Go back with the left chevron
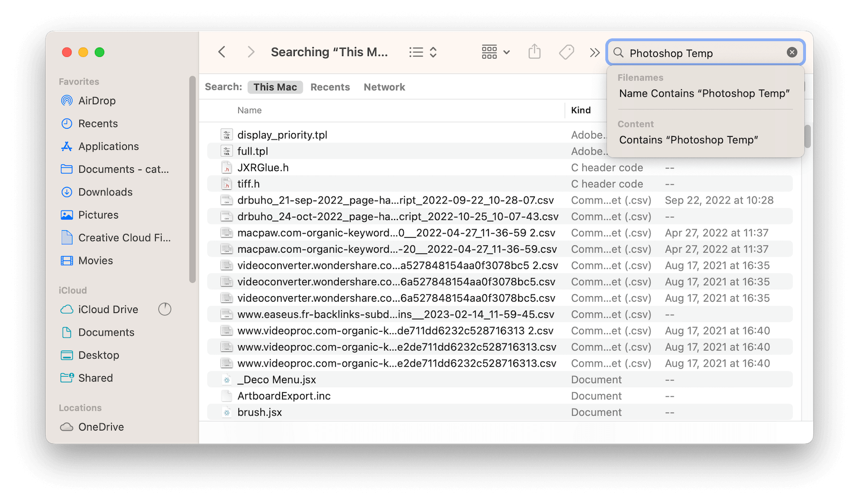859x504 pixels. click(x=222, y=52)
